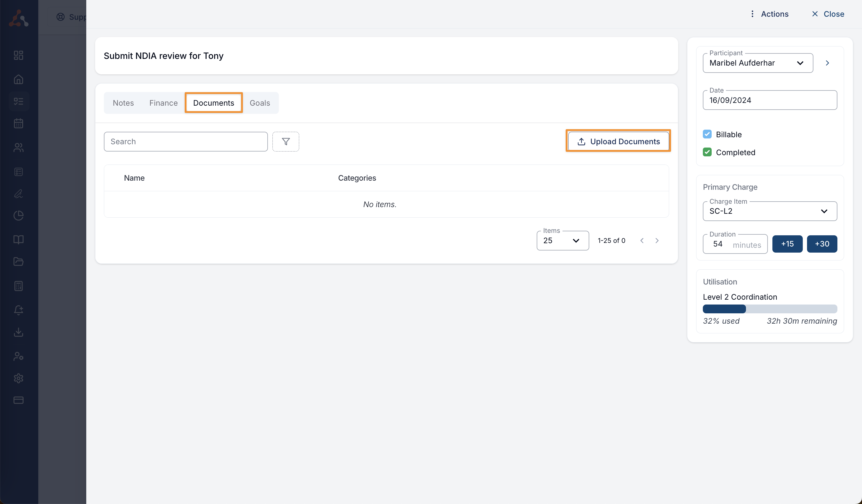
Task: Select the calculator invoicing icon
Action: pyautogui.click(x=19, y=286)
